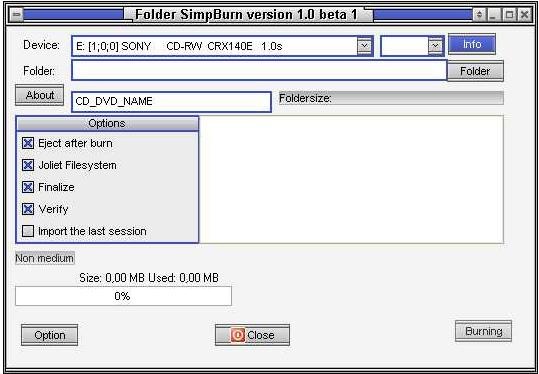Minimize the Folder SimpBurn window
This screenshot has height=374, width=539.
[494, 15]
